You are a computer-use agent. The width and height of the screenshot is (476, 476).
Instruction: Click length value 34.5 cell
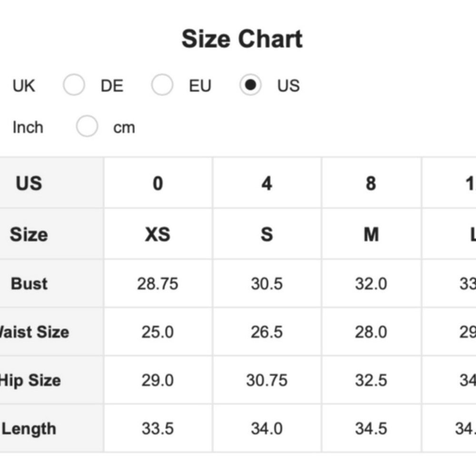[371, 428]
